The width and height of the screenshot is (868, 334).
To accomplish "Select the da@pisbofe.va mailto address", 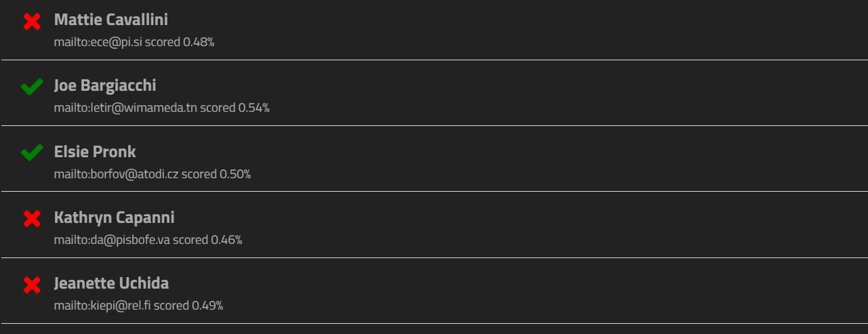I will coord(112,240).
